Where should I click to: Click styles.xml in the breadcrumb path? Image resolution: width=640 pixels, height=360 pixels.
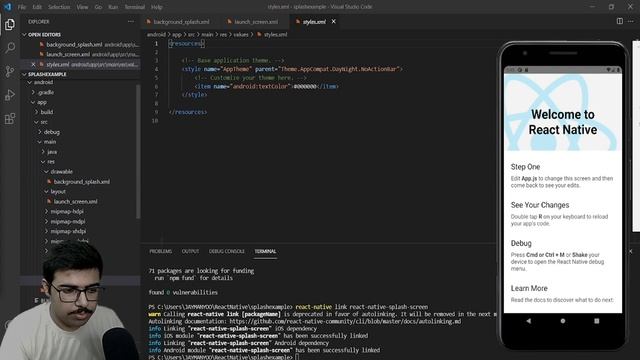click(275, 35)
